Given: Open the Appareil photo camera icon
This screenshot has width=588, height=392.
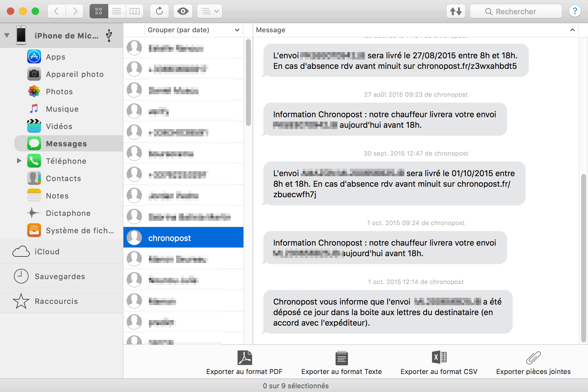Looking at the screenshot, I should point(34,74).
